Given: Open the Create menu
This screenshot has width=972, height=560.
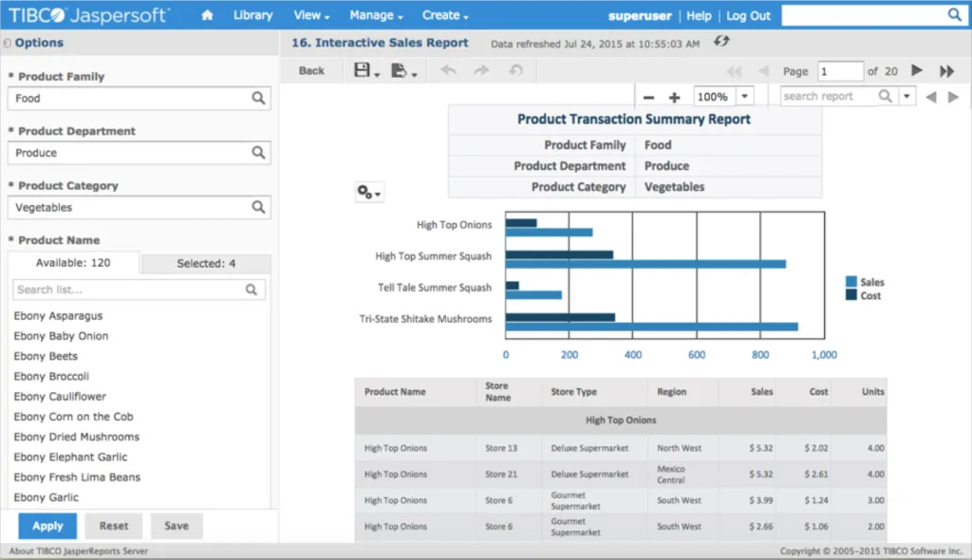Looking at the screenshot, I should 445,15.
